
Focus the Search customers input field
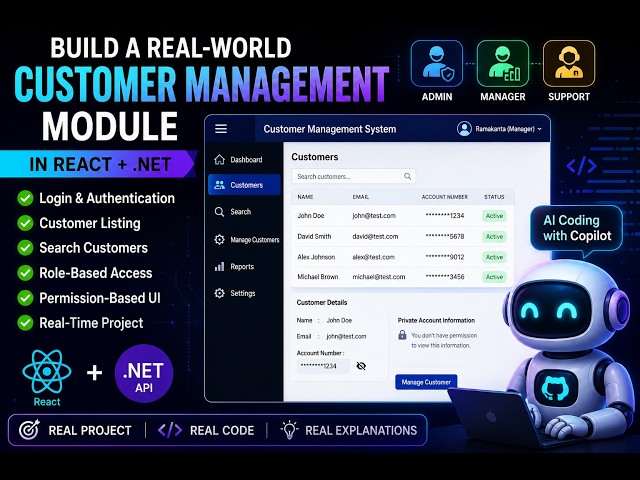[x=353, y=176]
